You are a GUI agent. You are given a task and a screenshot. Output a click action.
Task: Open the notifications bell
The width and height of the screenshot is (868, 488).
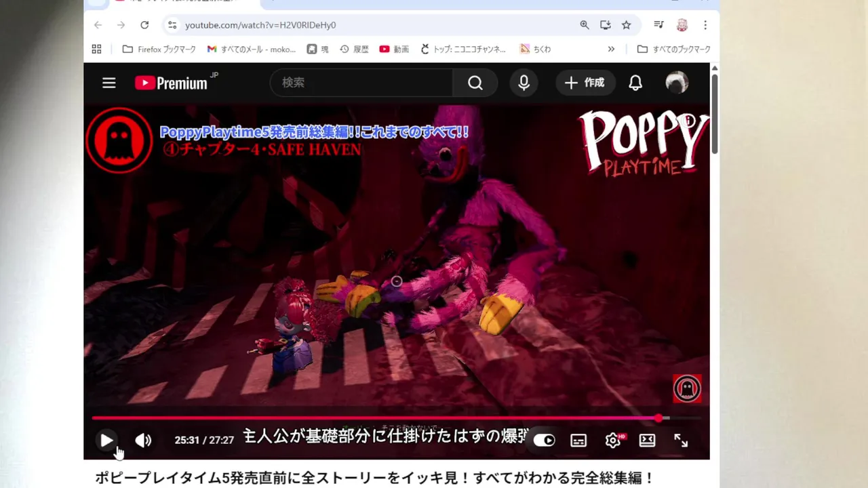[x=635, y=83]
